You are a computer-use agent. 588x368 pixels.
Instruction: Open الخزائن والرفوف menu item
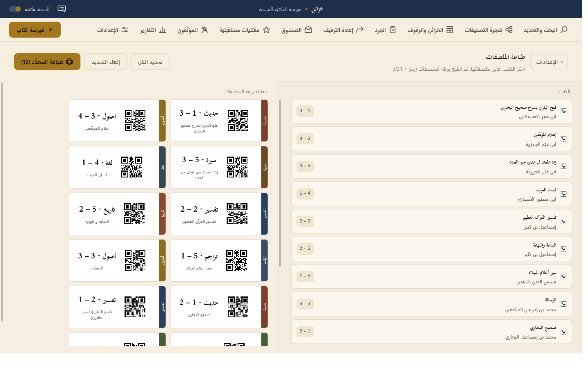pyautogui.click(x=430, y=30)
